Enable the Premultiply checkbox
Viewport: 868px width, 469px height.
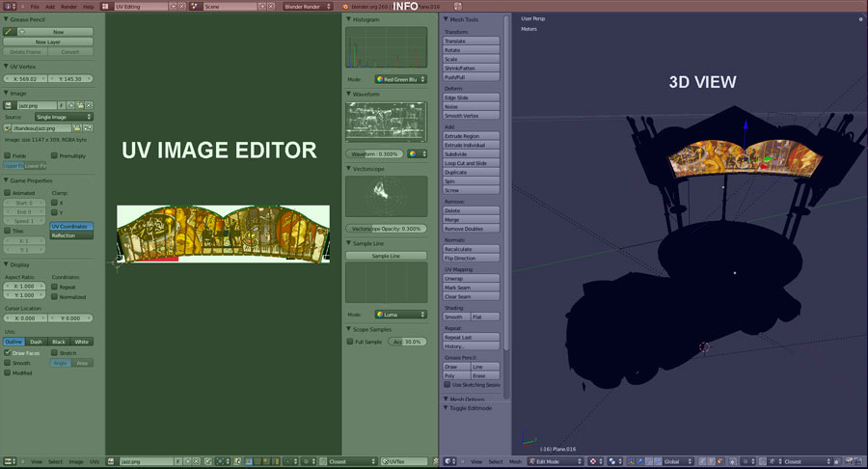pos(54,155)
